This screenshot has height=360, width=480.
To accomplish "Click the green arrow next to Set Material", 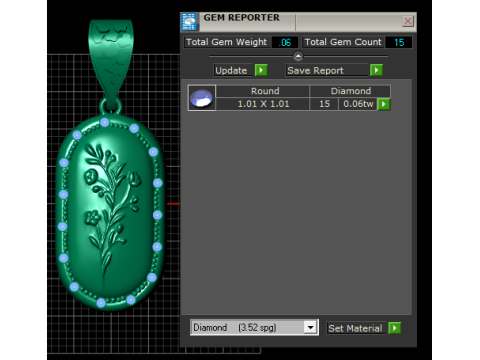I will pos(395,328).
